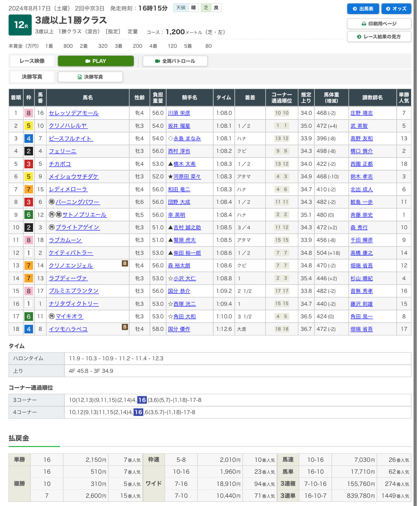Open horse ケイティバトラー
The image size is (420, 506).
point(71,253)
